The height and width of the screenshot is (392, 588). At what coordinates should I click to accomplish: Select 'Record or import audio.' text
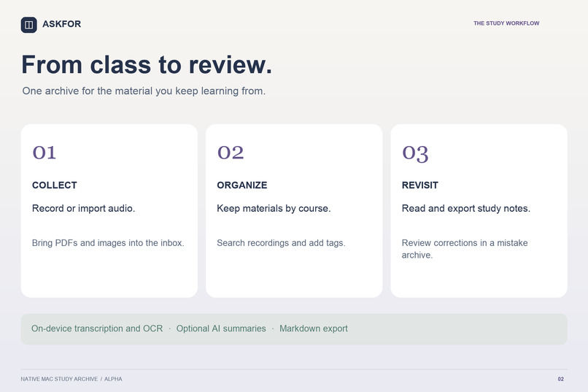(84, 209)
